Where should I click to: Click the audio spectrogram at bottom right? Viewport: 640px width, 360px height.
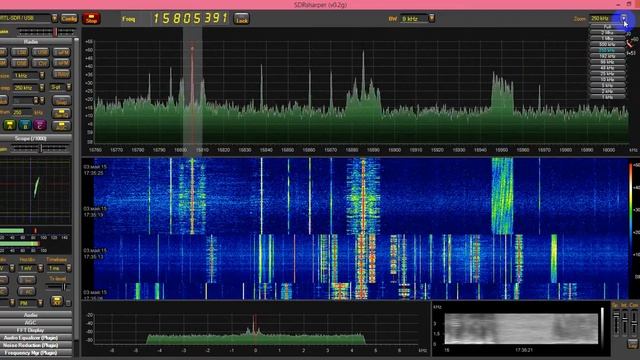point(521,329)
